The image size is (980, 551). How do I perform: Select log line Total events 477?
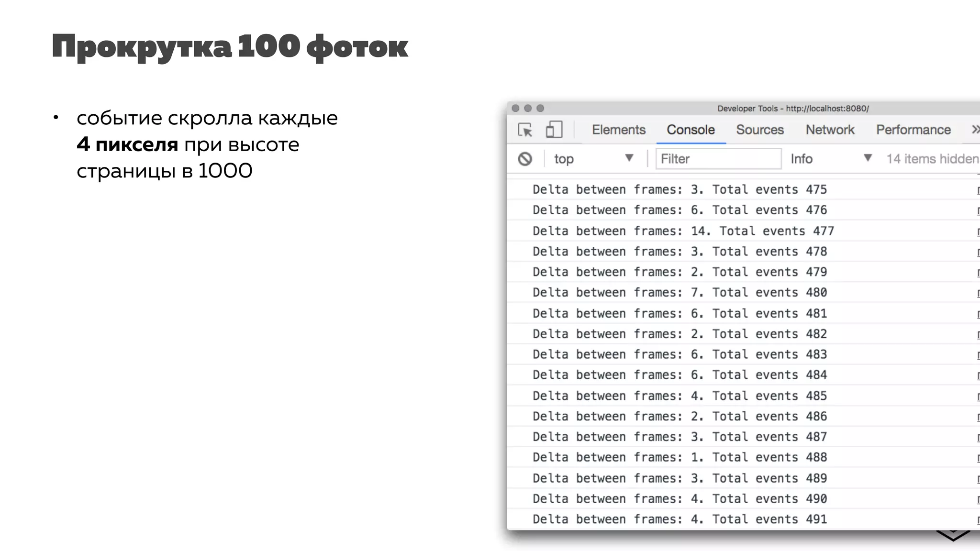[743, 231]
